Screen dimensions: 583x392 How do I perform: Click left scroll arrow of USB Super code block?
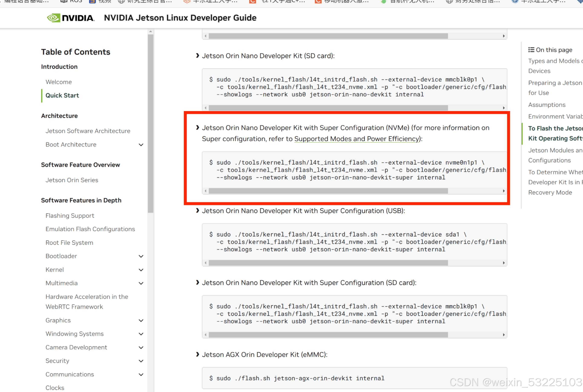point(206,263)
